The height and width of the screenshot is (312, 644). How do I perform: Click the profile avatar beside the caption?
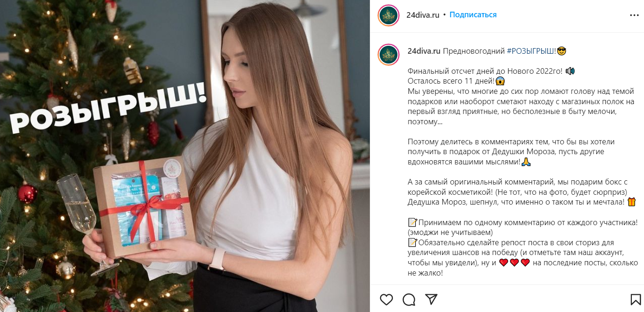coord(389,54)
